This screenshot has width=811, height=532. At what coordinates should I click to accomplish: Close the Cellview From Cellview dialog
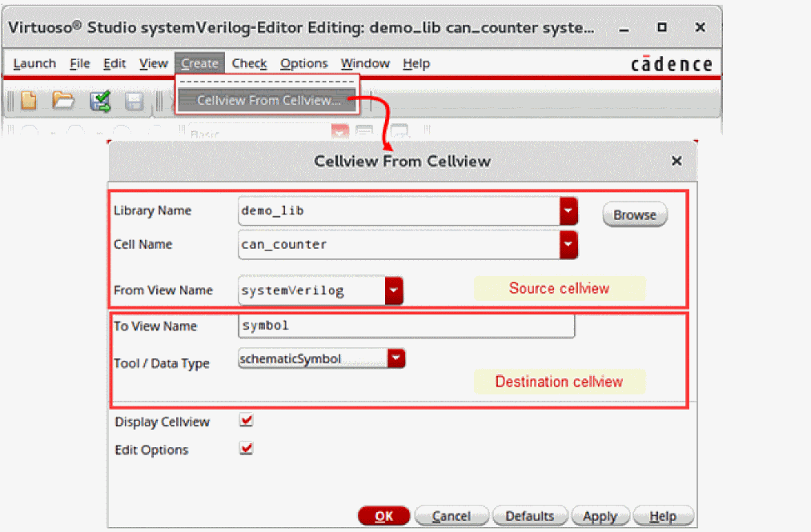(676, 162)
